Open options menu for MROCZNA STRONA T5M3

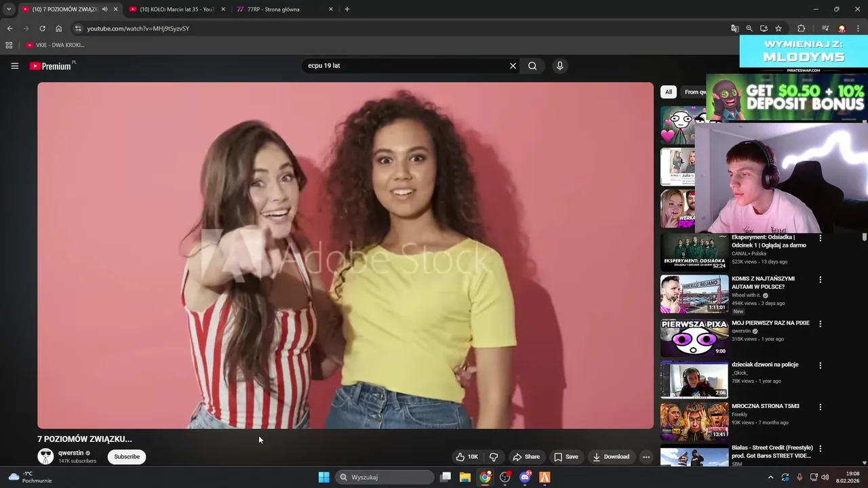pos(820,407)
